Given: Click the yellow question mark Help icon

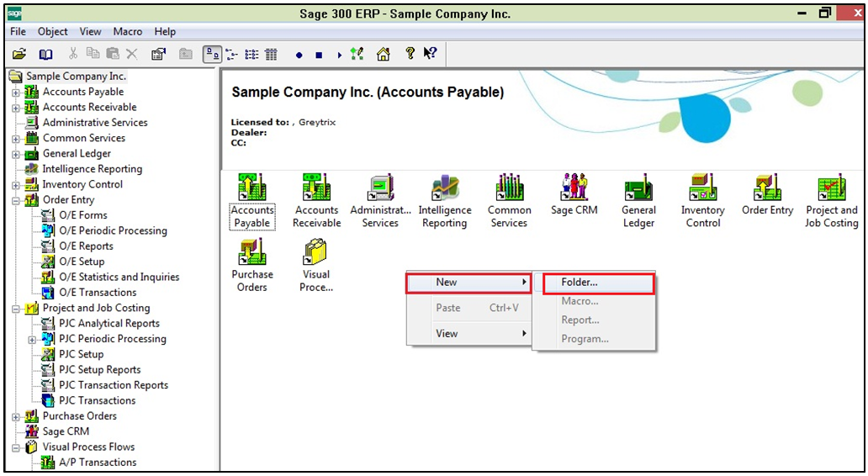Looking at the screenshot, I should [x=410, y=53].
